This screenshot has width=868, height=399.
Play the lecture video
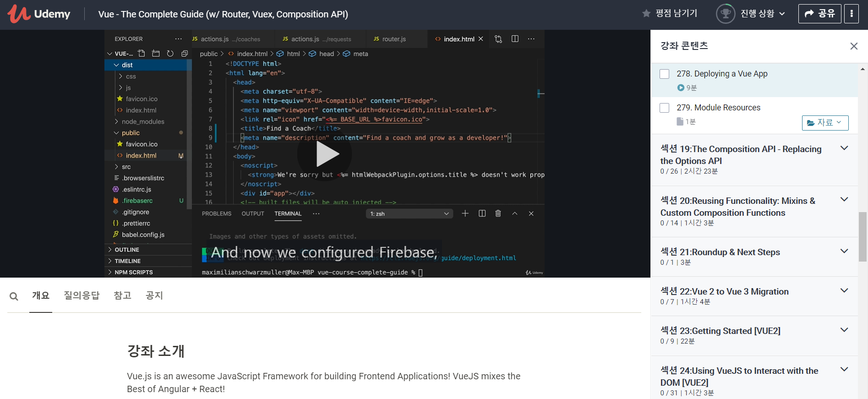click(324, 154)
